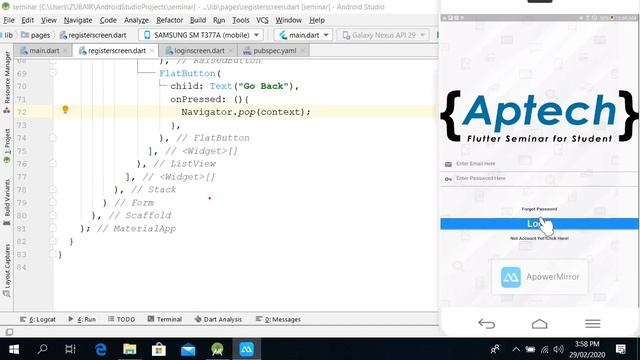This screenshot has height=360, width=640.
Task: Open the Windows Start menu
Action: [x=14, y=349]
